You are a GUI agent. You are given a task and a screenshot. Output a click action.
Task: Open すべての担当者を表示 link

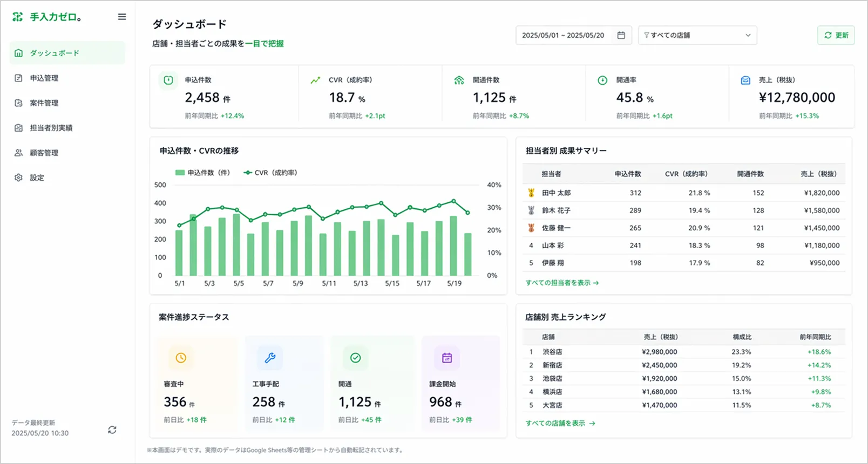tap(562, 283)
